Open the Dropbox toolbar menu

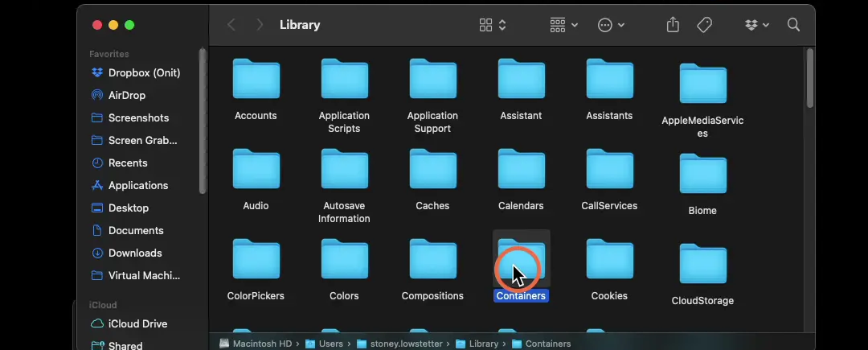[x=757, y=25]
